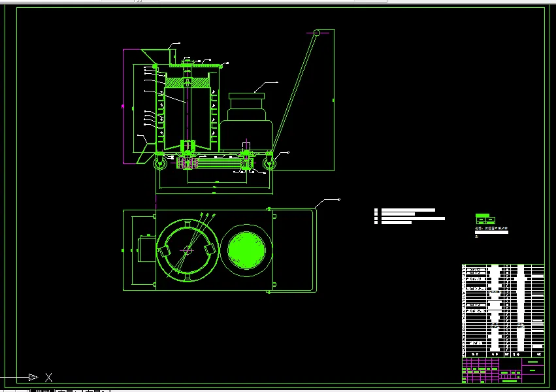Screen dimensions: 556x392
Task: Select the feed hopper at the upper left of the machine
Action: point(156,56)
